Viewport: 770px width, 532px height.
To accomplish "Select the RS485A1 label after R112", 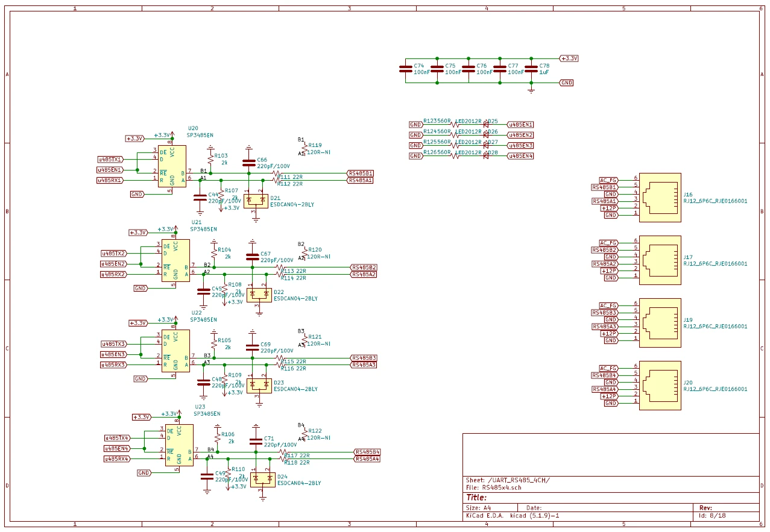I will 361,180.
